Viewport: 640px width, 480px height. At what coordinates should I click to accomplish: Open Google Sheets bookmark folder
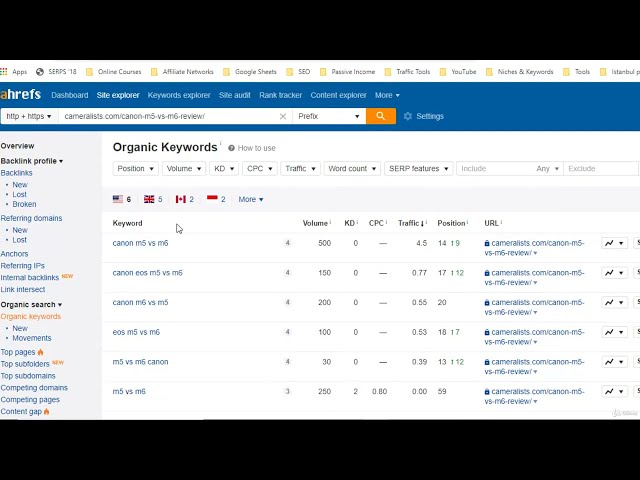(x=250, y=72)
